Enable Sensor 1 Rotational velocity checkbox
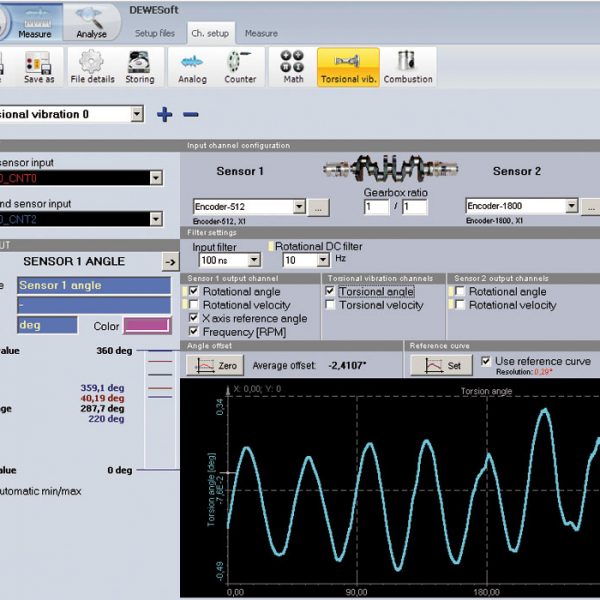Image resolution: width=600 pixels, height=600 pixels. [x=194, y=305]
